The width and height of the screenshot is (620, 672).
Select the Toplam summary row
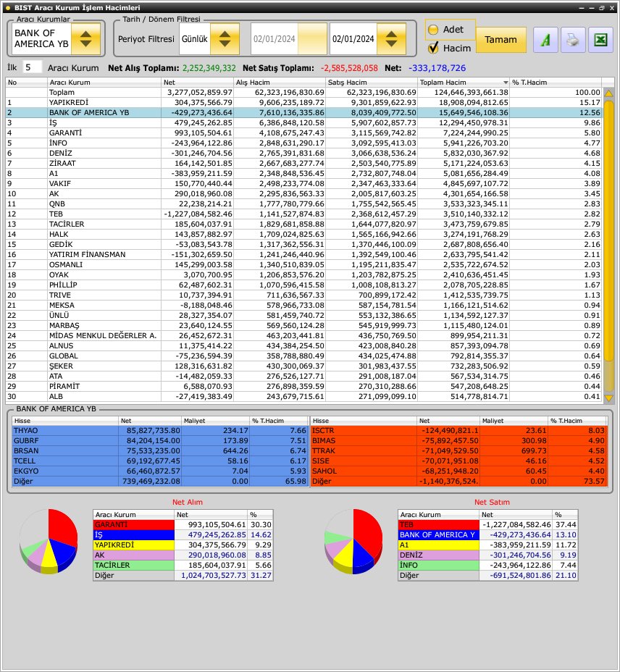[x=303, y=93]
